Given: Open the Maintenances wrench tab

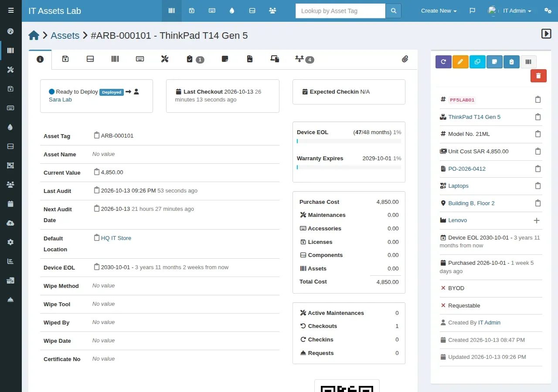Looking at the screenshot, I should pos(164,59).
